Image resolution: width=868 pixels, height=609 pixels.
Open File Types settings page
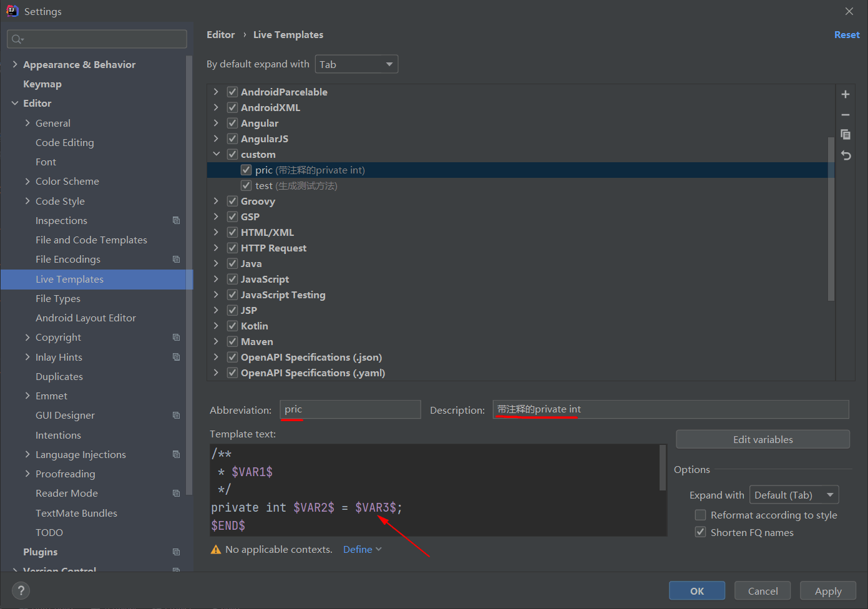58,298
